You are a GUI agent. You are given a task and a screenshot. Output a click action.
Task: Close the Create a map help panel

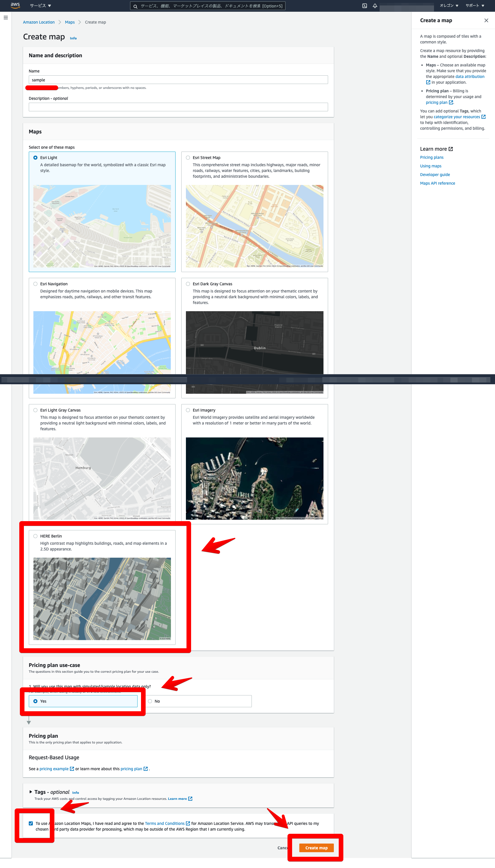click(486, 20)
